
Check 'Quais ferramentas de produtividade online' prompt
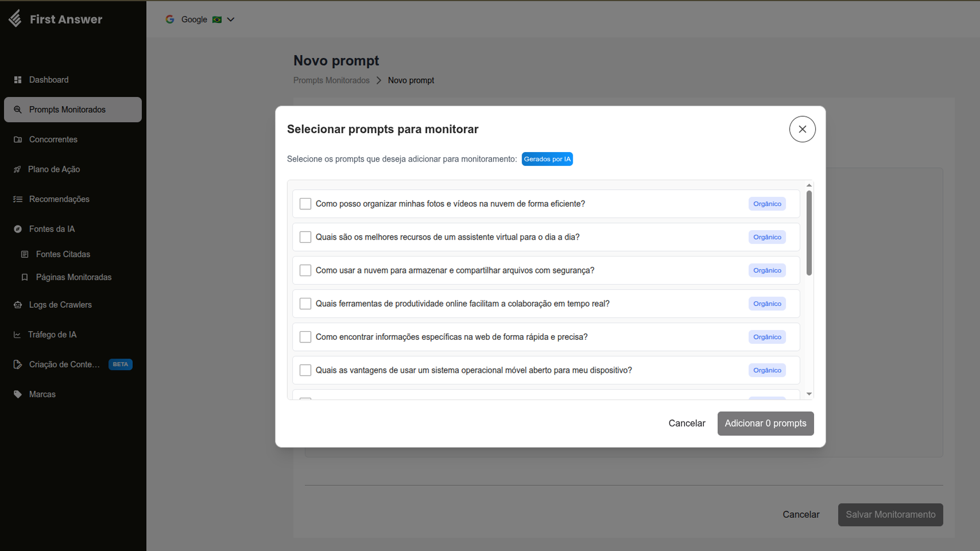point(305,304)
